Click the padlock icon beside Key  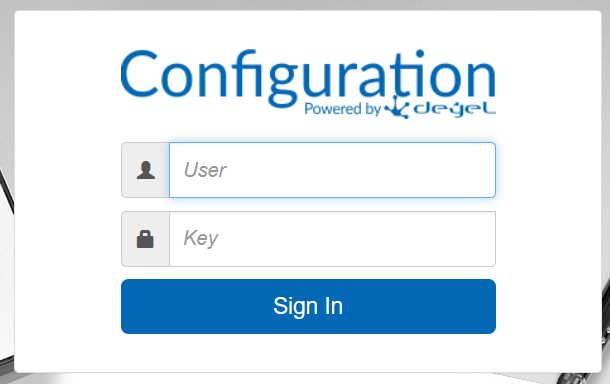point(145,239)
